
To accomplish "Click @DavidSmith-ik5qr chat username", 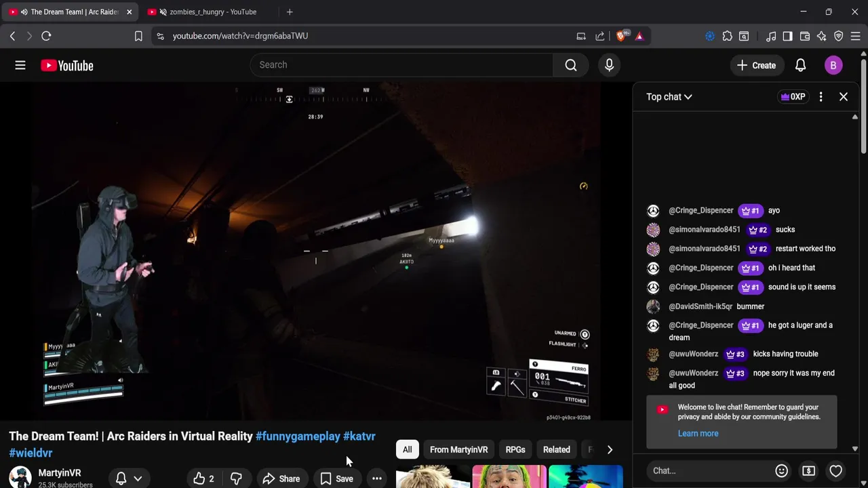I will pos(701,306).
